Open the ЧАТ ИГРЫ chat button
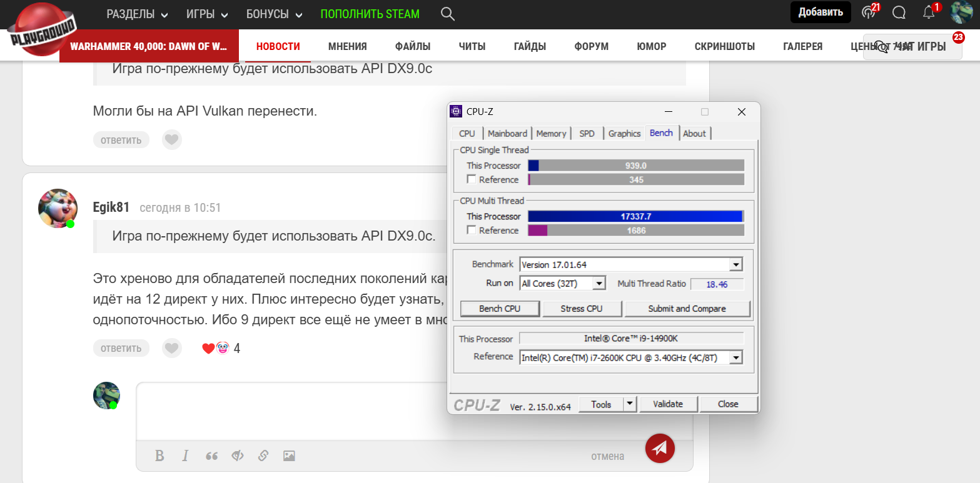This screenshot has width=980, height=483. pyautogui.click(x=912, y=47)
